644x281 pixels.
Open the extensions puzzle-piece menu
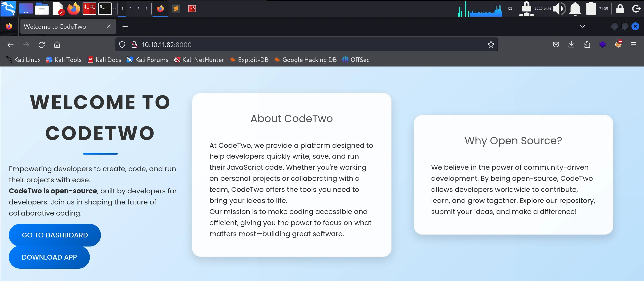click(587, 45)
